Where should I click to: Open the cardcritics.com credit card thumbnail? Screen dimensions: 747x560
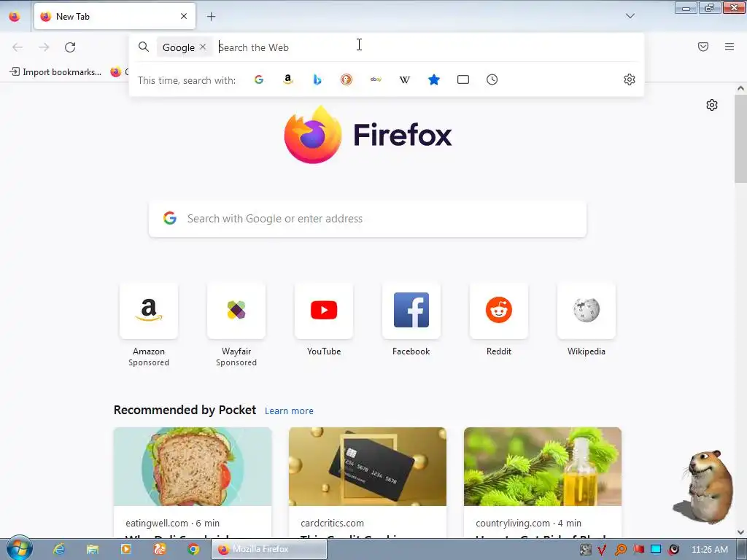368,466
